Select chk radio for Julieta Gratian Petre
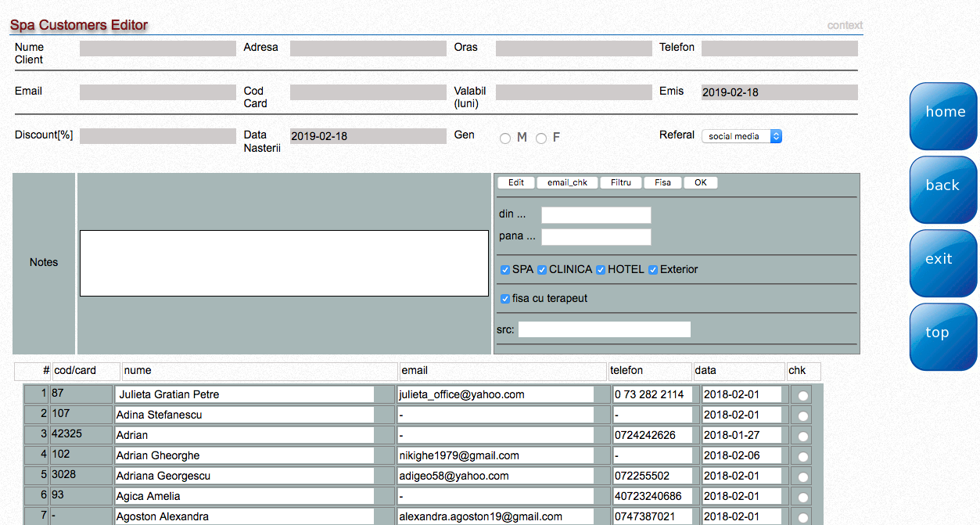 point(802,396)
